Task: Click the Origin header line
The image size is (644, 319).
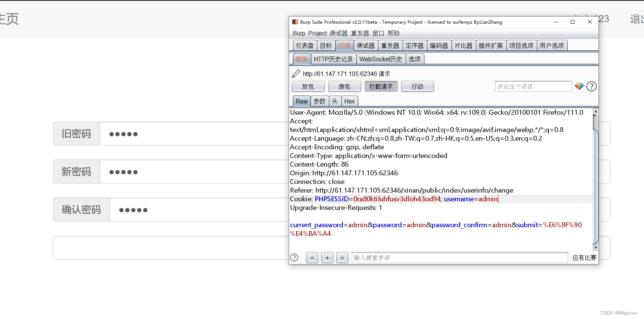Action: pyautogui.click(x=344, y=173)
